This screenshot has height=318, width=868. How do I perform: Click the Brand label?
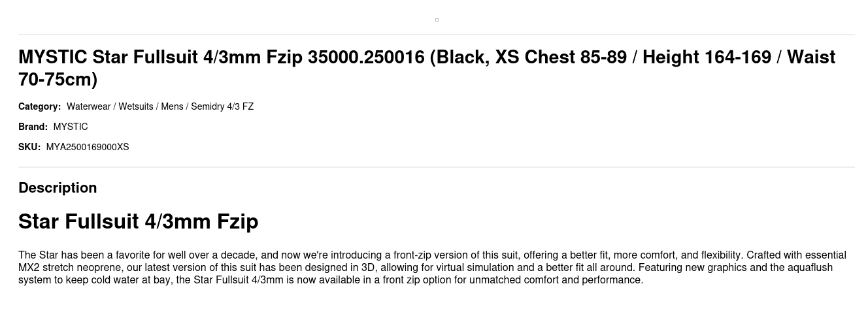33,127
